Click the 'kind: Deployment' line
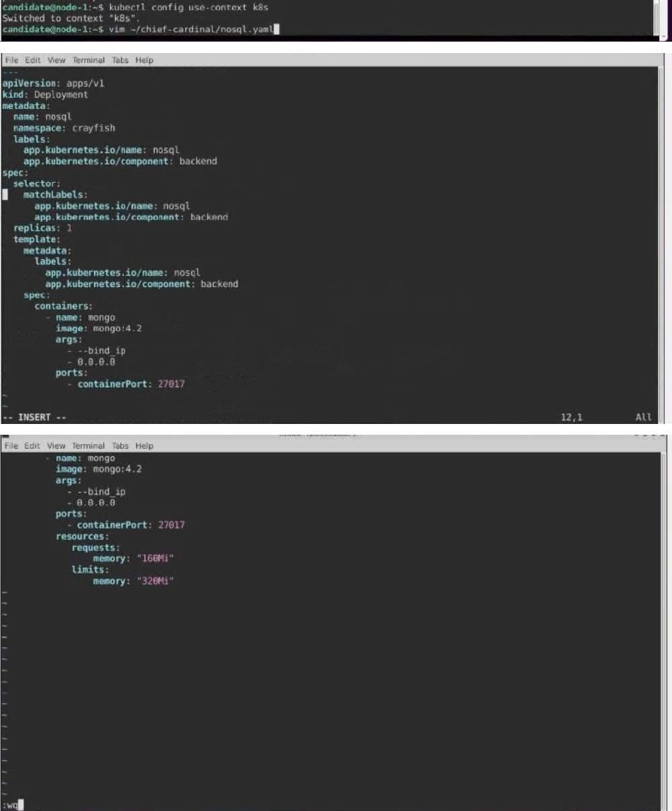Screen dimensions: 672x811 tap(45, 95)
